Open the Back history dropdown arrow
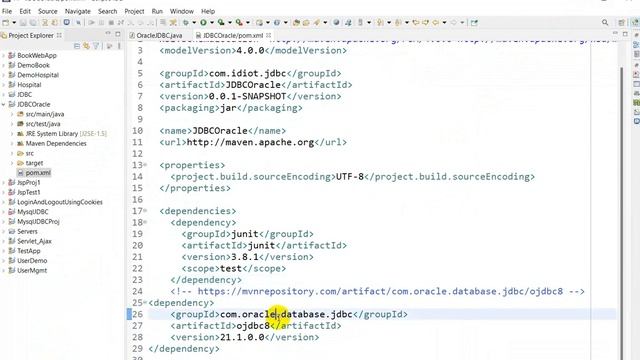Viewport: 640px width, 360px height. tap(444, 23)
